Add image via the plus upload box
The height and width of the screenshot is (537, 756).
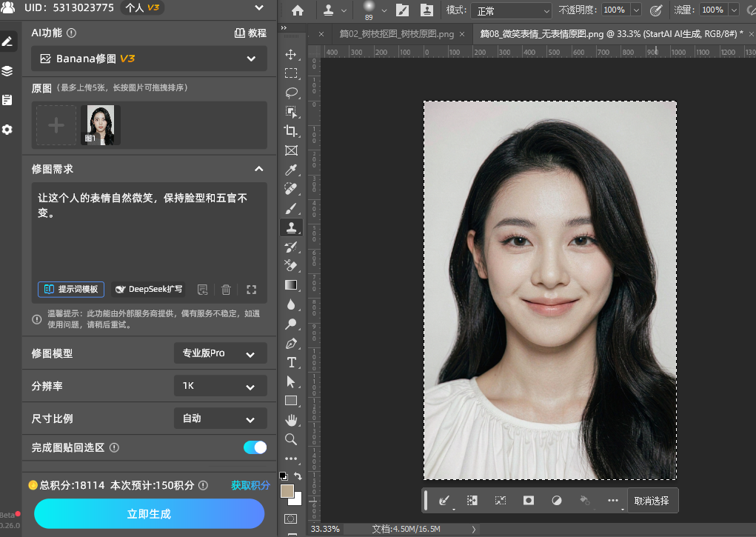click(x=56, y=125)
